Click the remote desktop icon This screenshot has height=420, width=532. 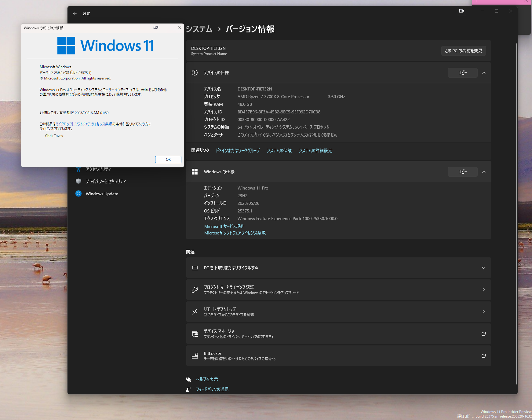coord(195,312)
